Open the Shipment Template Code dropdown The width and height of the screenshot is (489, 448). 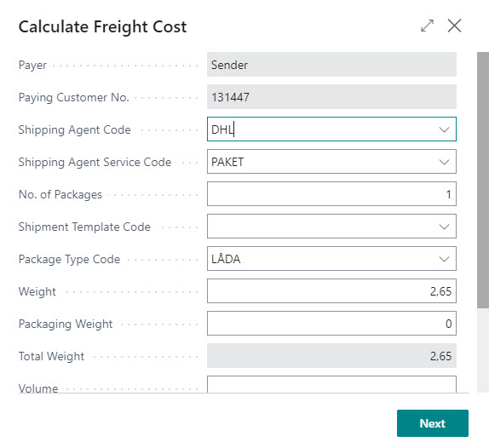[x=444, y=227]
